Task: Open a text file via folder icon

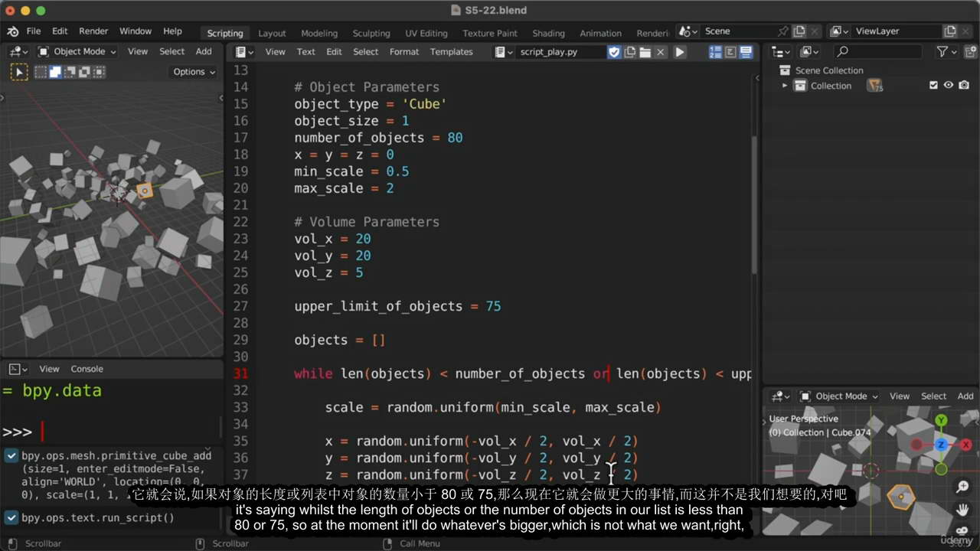Action: point(645,52)
